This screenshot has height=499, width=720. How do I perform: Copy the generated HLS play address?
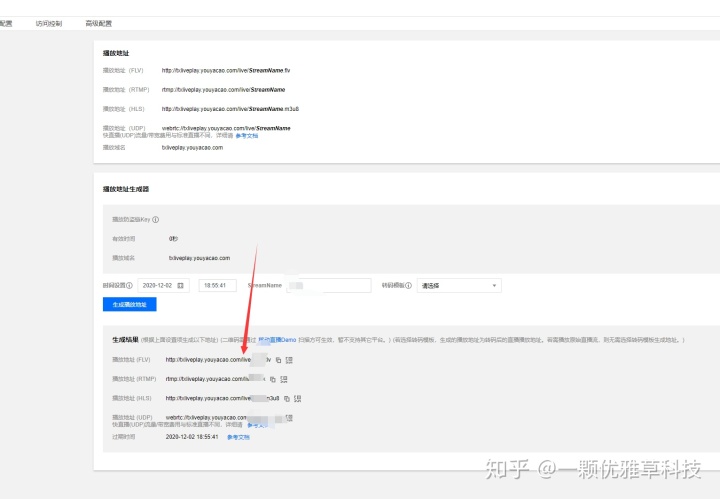click(287, 399)
